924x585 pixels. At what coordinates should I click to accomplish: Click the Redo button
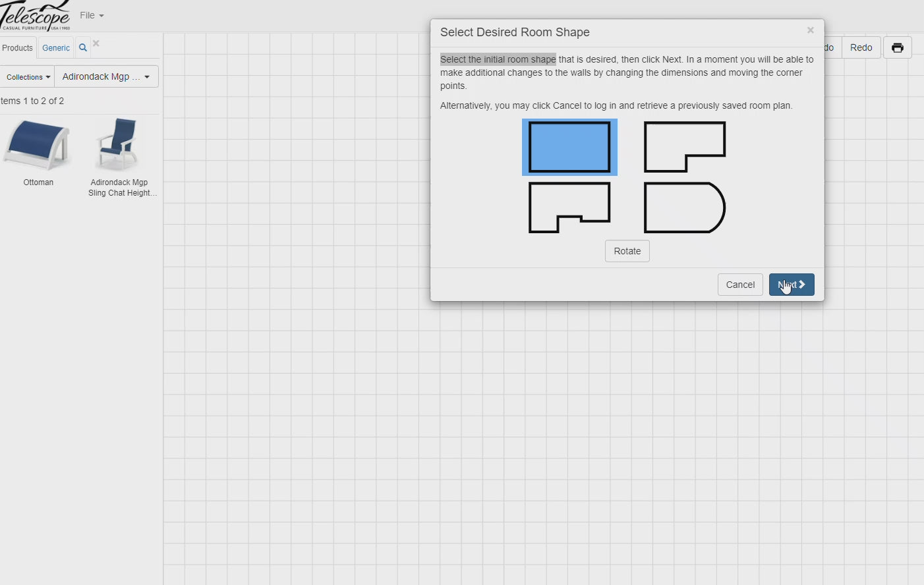click(x=861, y=47)
